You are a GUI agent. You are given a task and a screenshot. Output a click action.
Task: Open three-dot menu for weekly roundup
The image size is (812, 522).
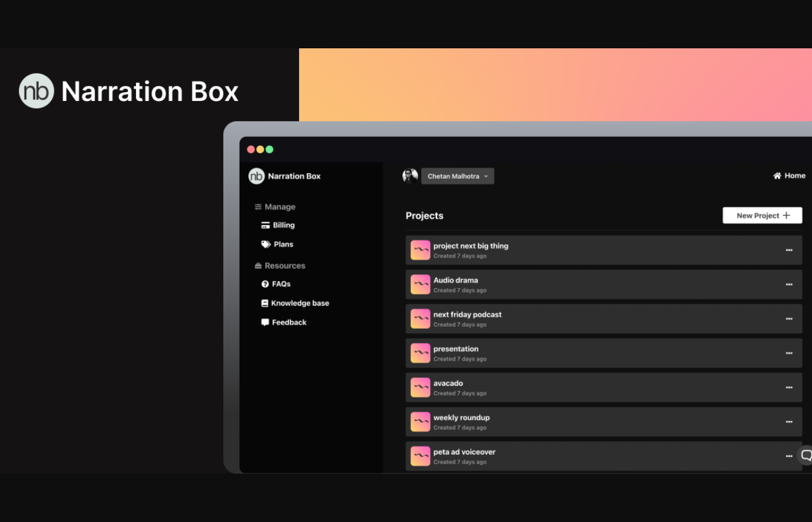click(x=789, y=422)
